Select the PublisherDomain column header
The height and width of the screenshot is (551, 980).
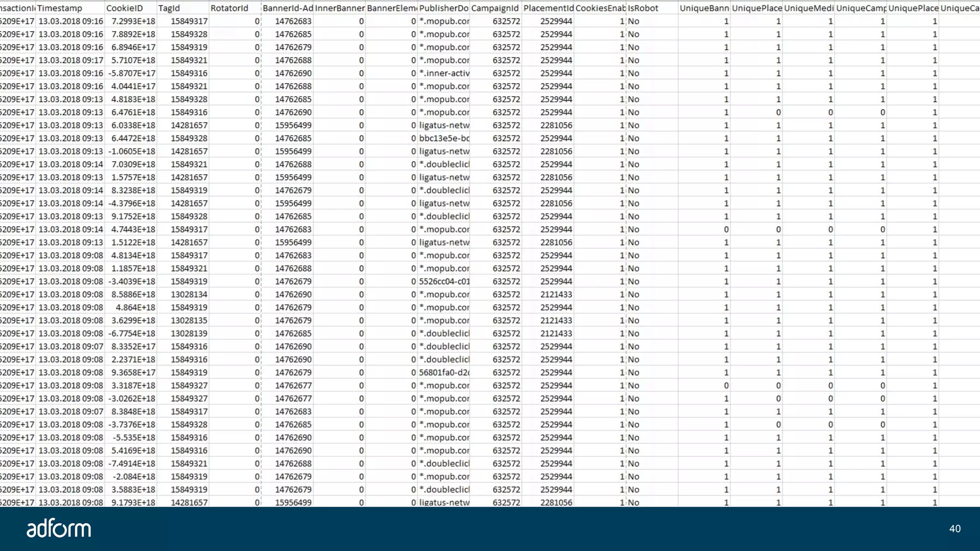click(x=444, y=8)
